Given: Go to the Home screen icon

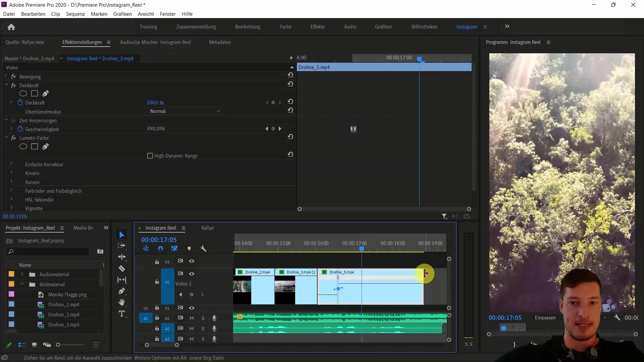Looking at the screenshot, I should click(11, 27).
